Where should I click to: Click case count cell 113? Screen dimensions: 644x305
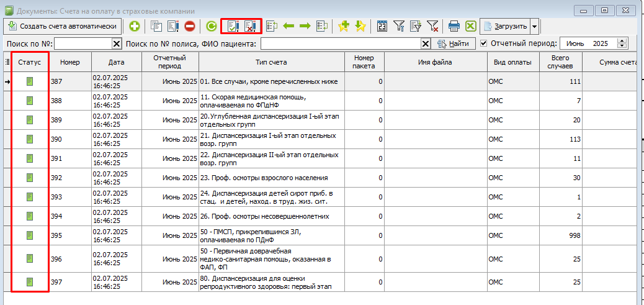point(562,139)
